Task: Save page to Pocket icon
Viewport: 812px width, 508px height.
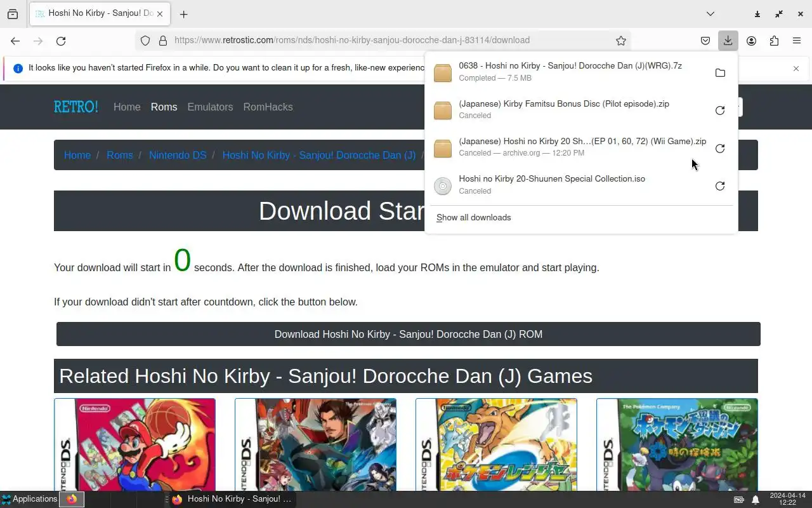Action: tap(705, 41)
